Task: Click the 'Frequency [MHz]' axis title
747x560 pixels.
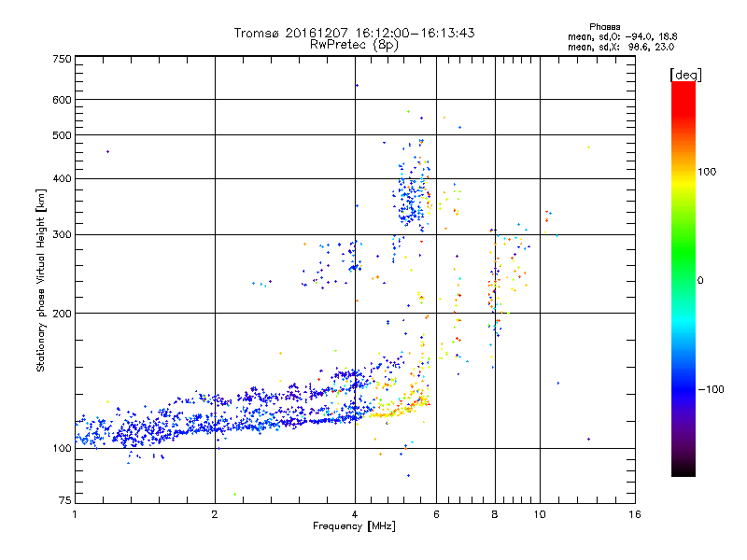Action: pyautogui.click(x=354, y=526)
